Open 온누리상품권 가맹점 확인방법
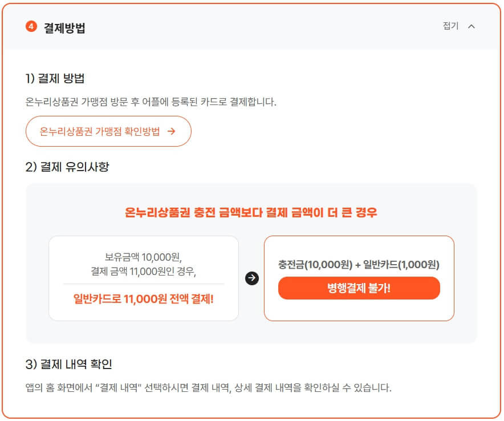 pyautogui.click(x=108, y=131)
